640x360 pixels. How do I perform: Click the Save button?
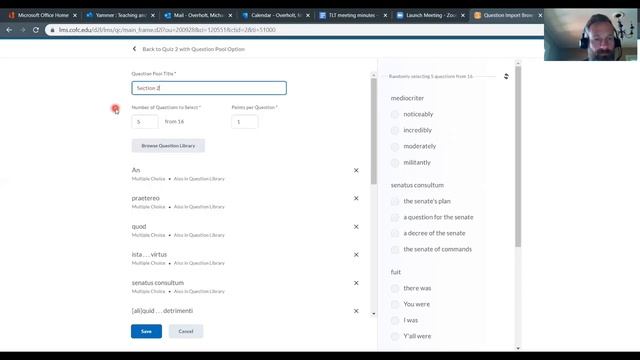[146, 331]
